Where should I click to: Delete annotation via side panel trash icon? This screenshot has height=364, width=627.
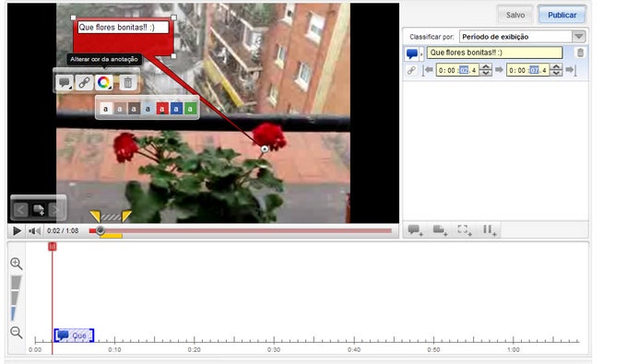click(580, 53)
